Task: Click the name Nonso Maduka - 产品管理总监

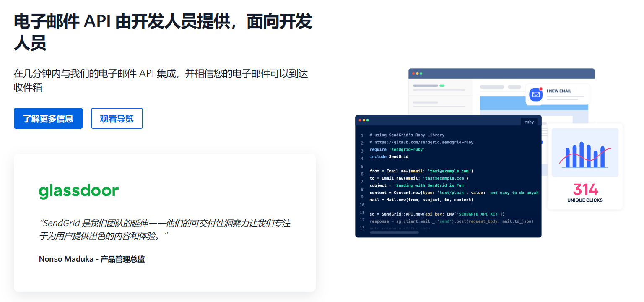Action: tap(92, 259)
